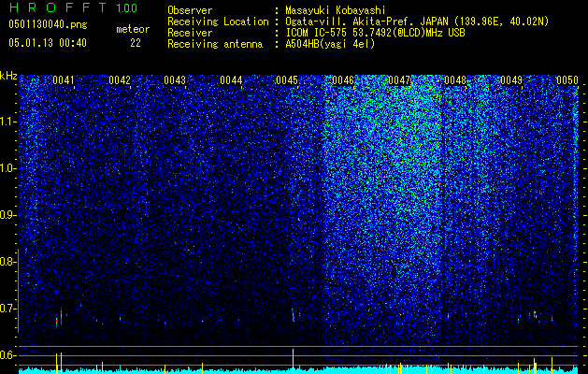Screen dimensions: 588x374
Task: Click the Ogata-vill. Akita-Pref. JAPAN location text
Action: click(417, 22)
